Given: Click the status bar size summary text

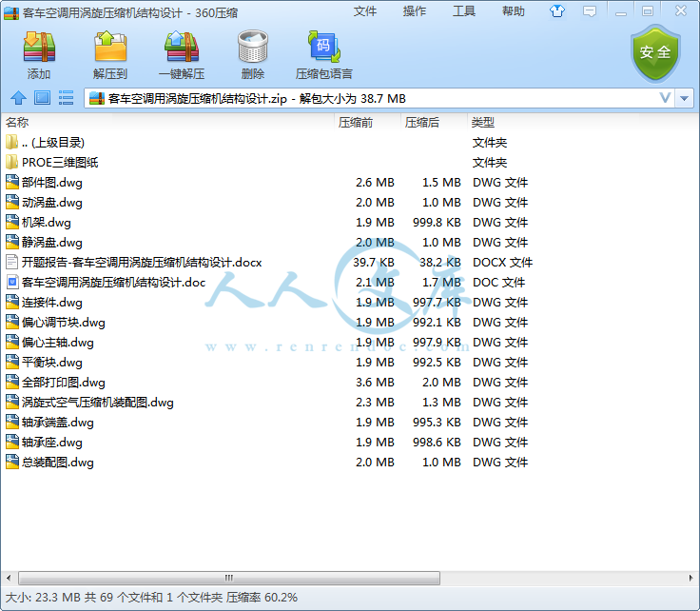Looking at the screenshot, I should [x=151, y=598].
